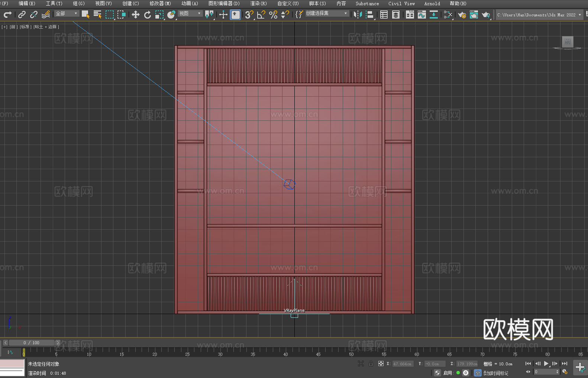Toggle Isolate Selection icon

click(361, 364)
